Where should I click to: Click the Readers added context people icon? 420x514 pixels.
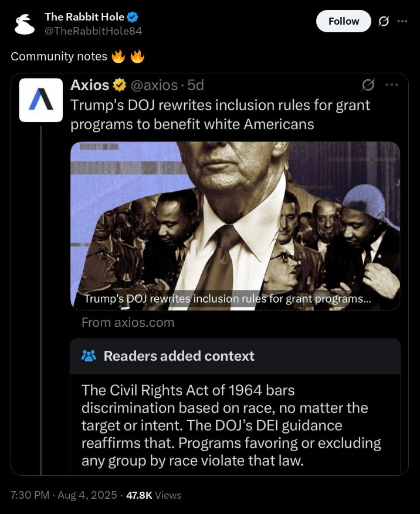pos(89,356)
